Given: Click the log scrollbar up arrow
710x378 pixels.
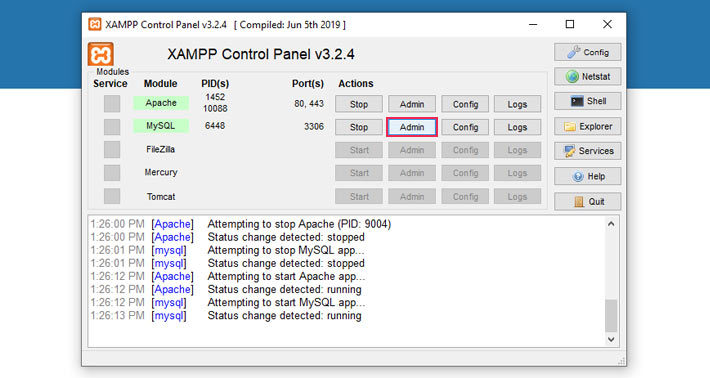Looking at the screenshot, I should [x=611, y=224].
